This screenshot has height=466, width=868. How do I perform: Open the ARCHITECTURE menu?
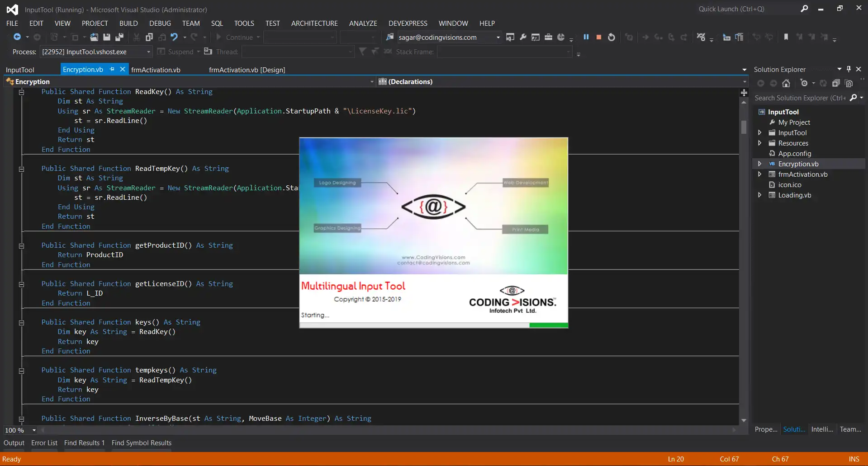tap(314, 23)
